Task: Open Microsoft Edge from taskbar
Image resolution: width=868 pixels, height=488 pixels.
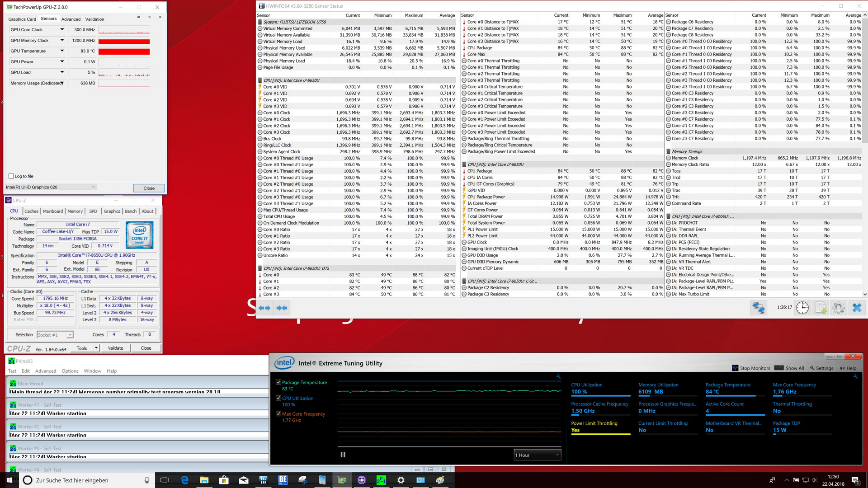Action: 184,480
